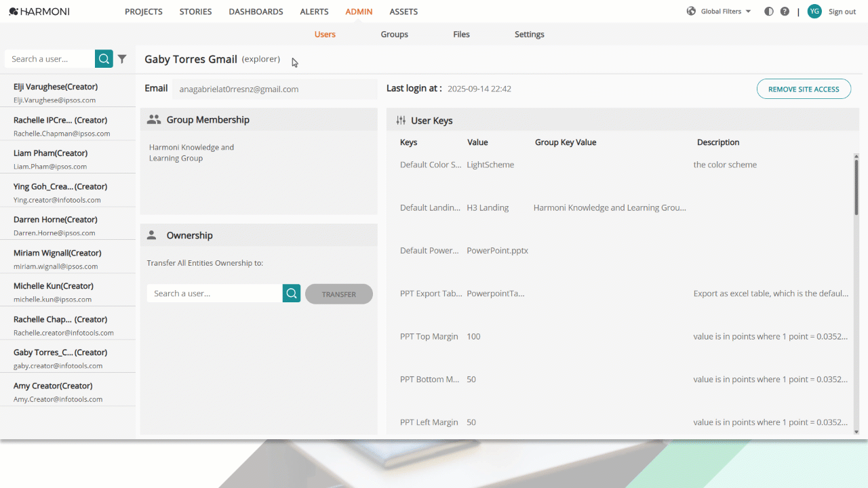Switch to the Groups tab
The width and height of the screenshot is (868, 488).
coord(395,35)
